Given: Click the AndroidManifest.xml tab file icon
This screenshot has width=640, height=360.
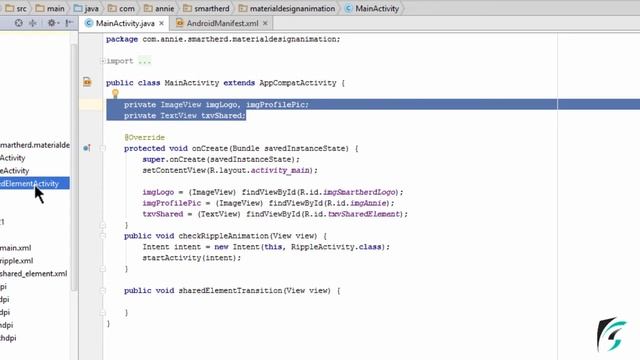Looking at the screenshot, I should tap(180, 23).
